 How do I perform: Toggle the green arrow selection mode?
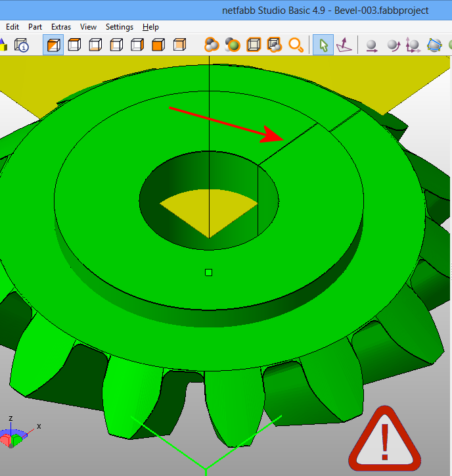323,45
